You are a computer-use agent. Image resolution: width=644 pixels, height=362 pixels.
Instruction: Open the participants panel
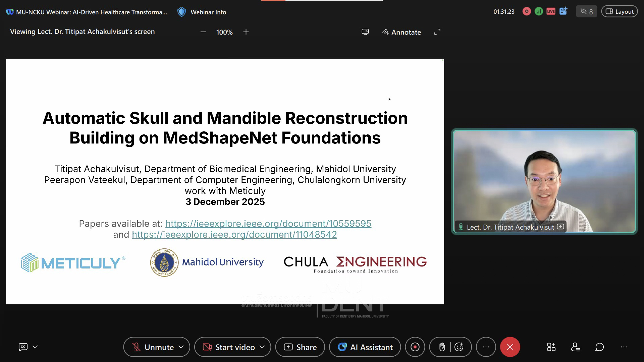575,347
